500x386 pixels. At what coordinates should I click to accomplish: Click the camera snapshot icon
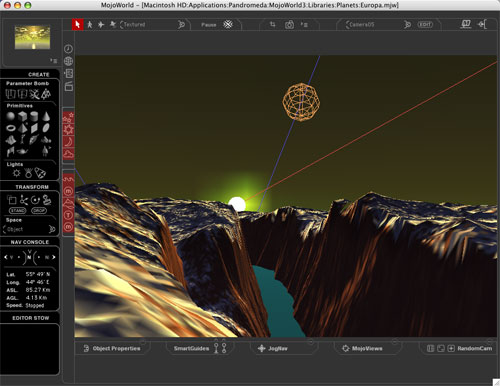pos(289,25)
